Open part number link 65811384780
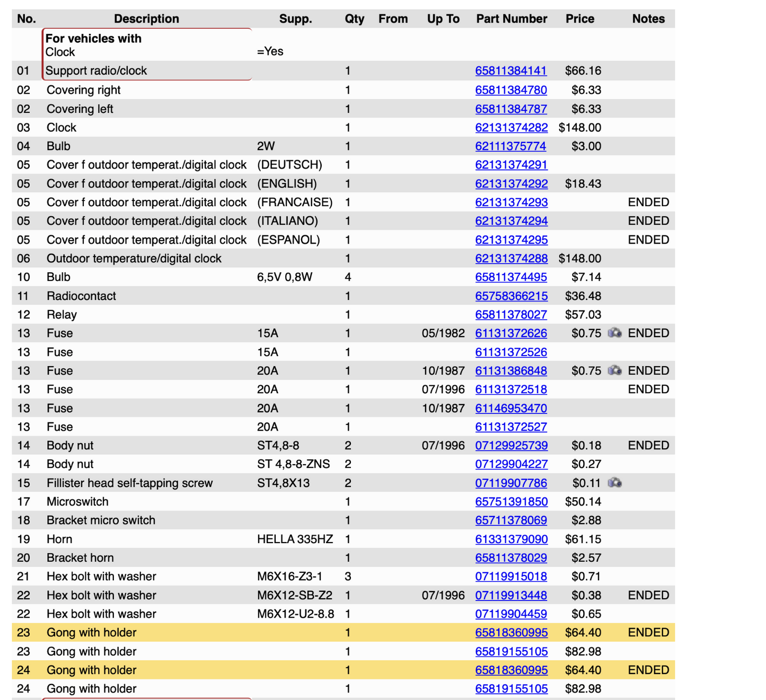Screen dimensions: 766x700 point(511,90)
